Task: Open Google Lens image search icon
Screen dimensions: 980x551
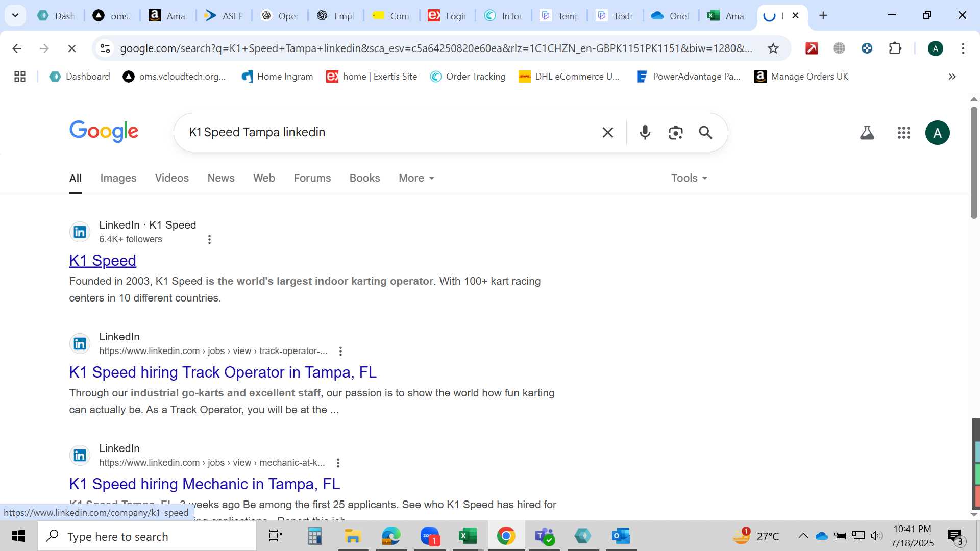Action: tap(675, 133)
